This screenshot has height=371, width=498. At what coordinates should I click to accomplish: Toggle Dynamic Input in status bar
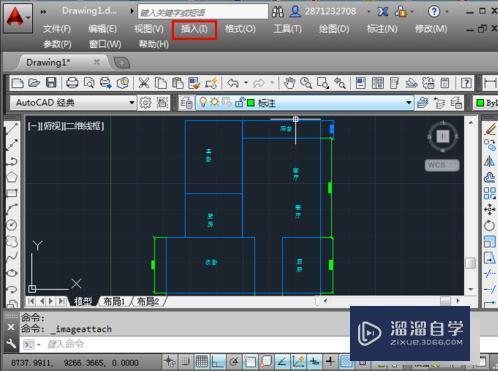coord(314,361)
